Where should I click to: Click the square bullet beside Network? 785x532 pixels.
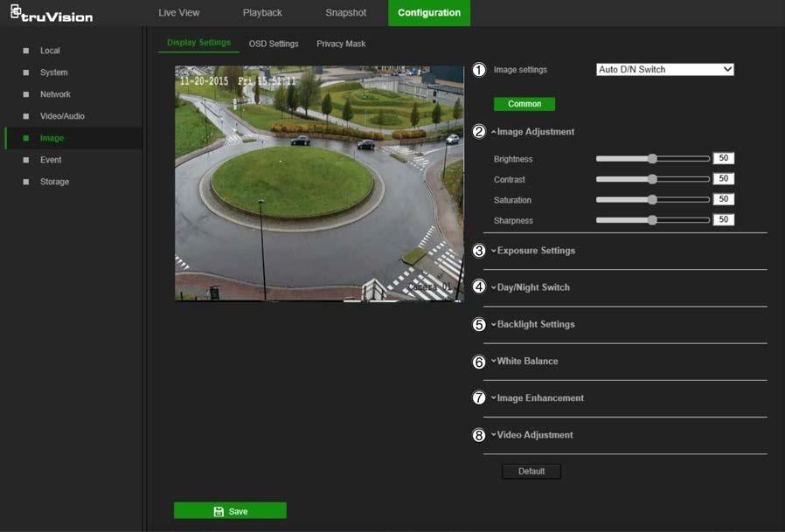tap(26, 94)
